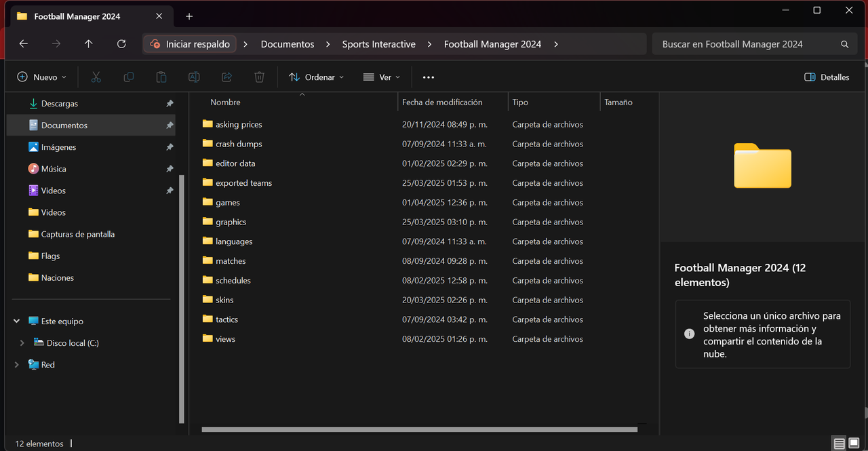Image resolution: width=868 pixels, height=451 pixels.
Task: Sort by the Tamaño column header
Action: (x=618, y=102)
